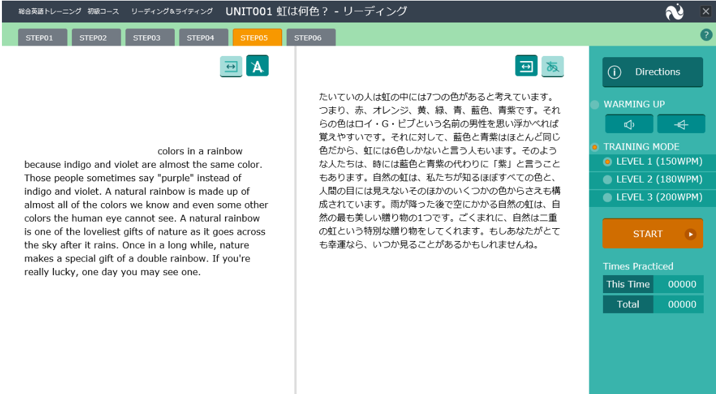The width and height of the screenshot is (716, 394).
Task: Select the STEP04 tab
Action: point(204,37)
